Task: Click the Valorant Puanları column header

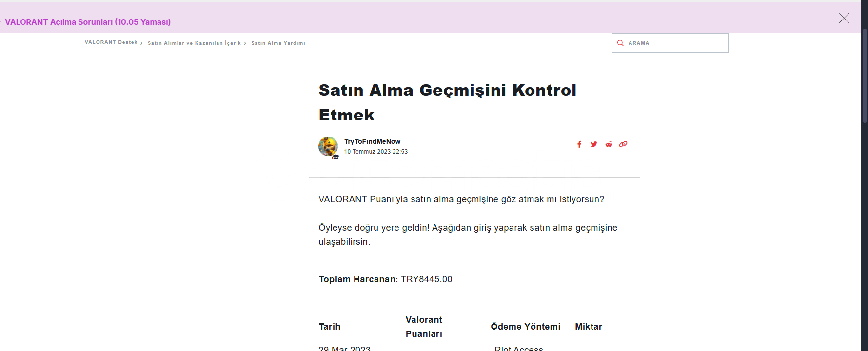Action: (424, 327)
